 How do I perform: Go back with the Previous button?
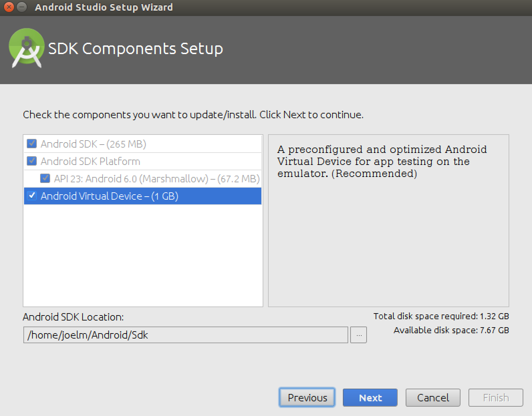point(307,397)
